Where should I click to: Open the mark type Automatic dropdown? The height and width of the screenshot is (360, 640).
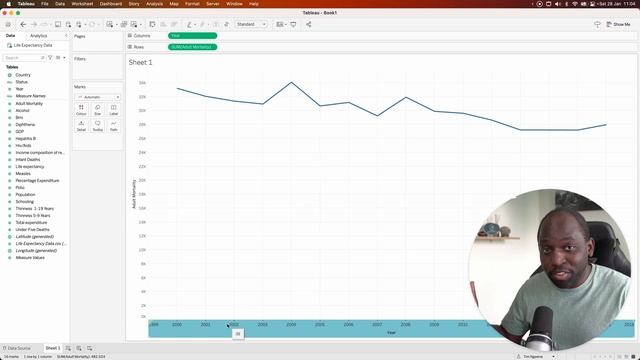(x=98, y=97)
